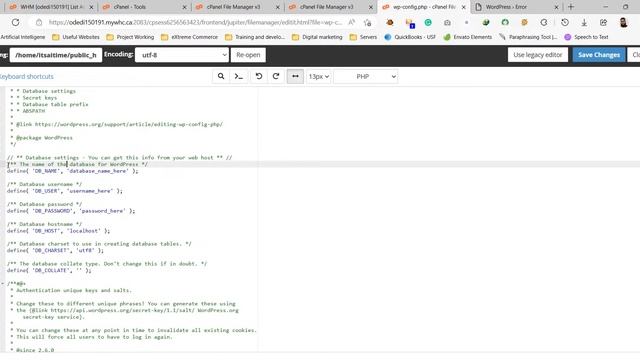Click the Read aloud icon in address bar

pyautogui.click(x=351, y=22)
